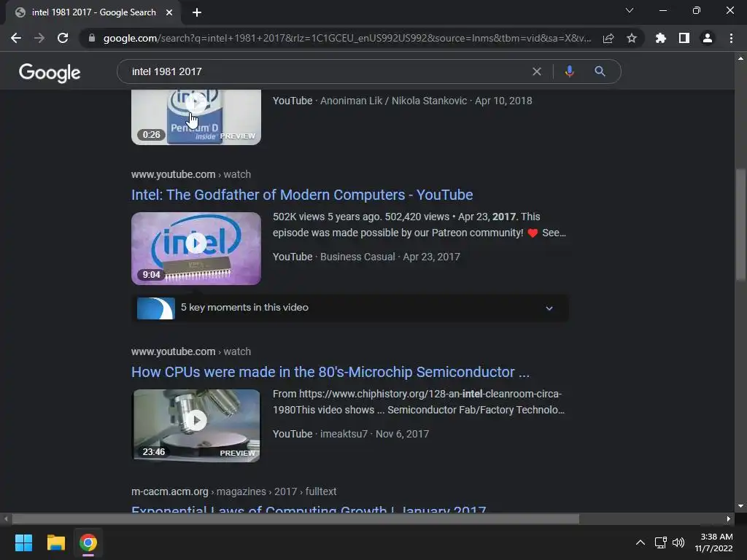Play the Pentium D 0:26 video thumbnail
The width and height of the screenshot is (747, 560).
(196, 117)
